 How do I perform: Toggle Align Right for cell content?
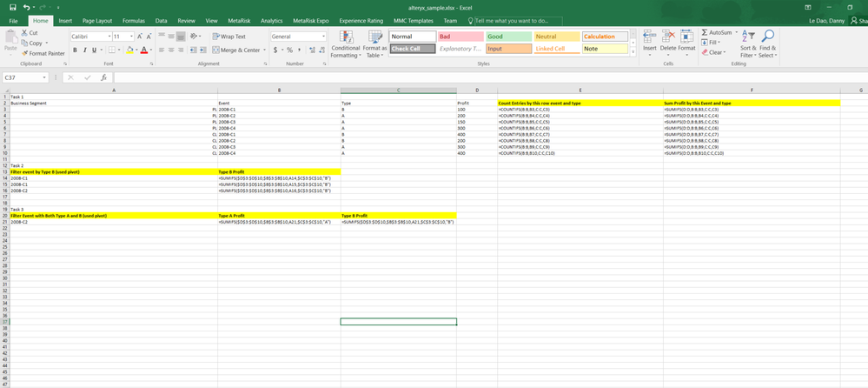pos(181,50)
